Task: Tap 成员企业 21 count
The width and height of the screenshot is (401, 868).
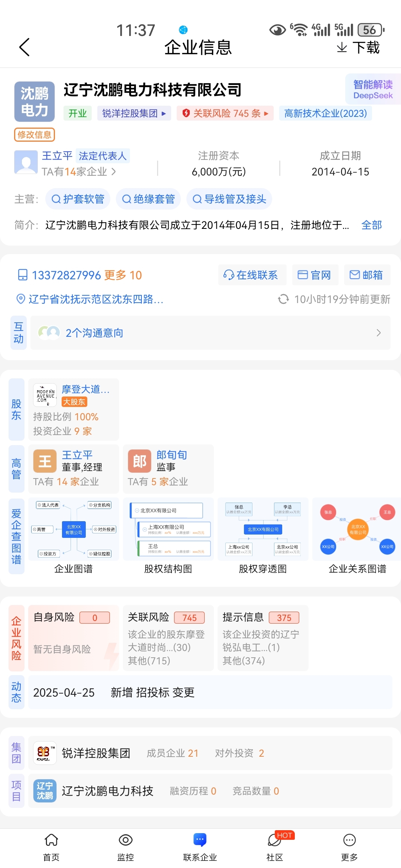Action: pyautogui.click(x=173, y=753)
